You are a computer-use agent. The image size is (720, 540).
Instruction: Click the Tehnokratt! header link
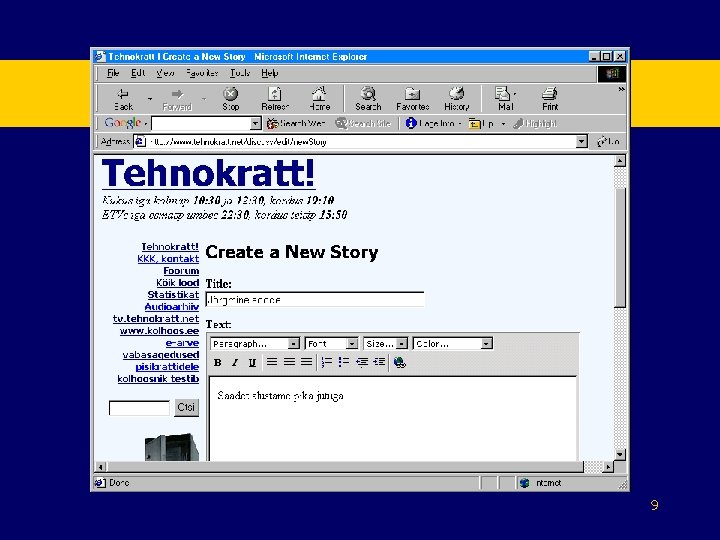pos(208,173)
